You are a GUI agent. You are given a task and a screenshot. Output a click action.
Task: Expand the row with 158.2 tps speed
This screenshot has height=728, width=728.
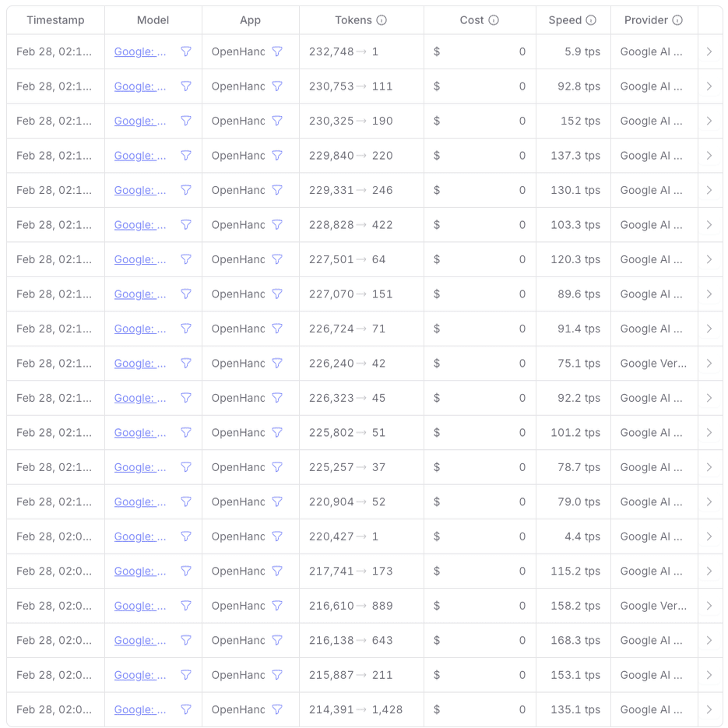(709, 606)
